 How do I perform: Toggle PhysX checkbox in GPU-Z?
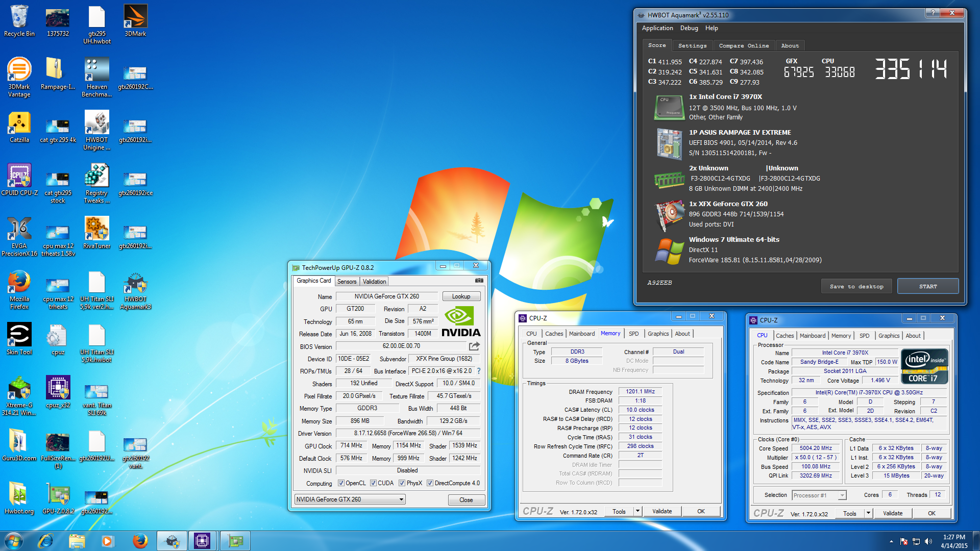(x=402, y=483)
